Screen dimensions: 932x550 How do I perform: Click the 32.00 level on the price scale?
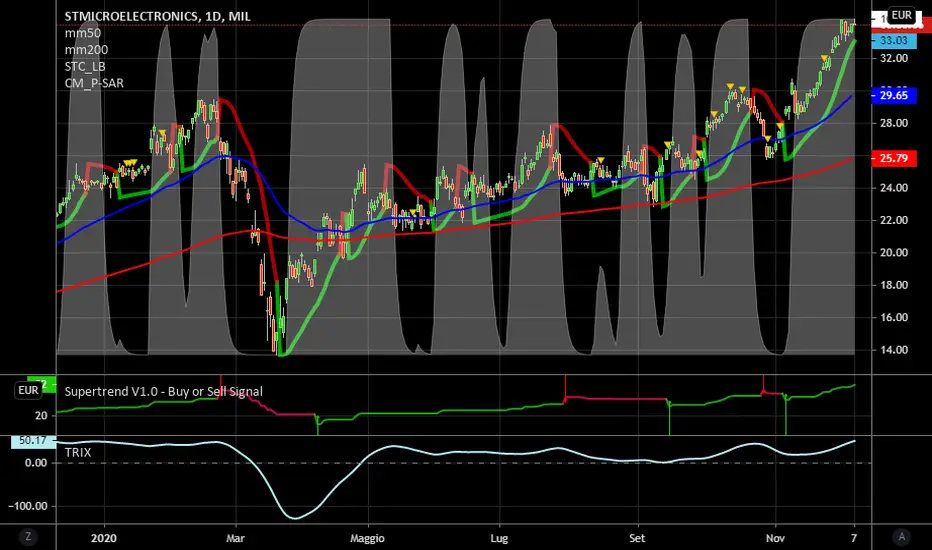[x=891, y=58]
